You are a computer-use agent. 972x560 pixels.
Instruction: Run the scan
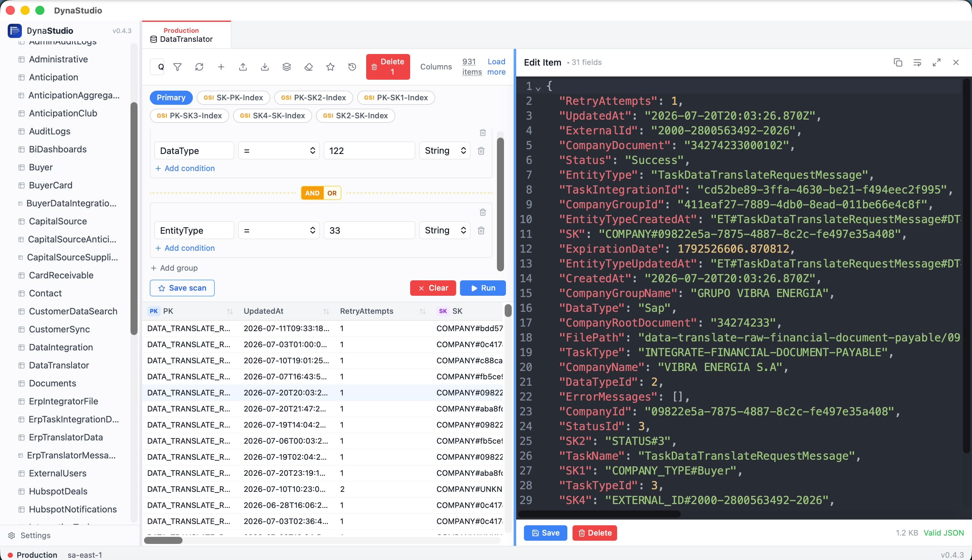pyautogui.click(x=482, y=288)
